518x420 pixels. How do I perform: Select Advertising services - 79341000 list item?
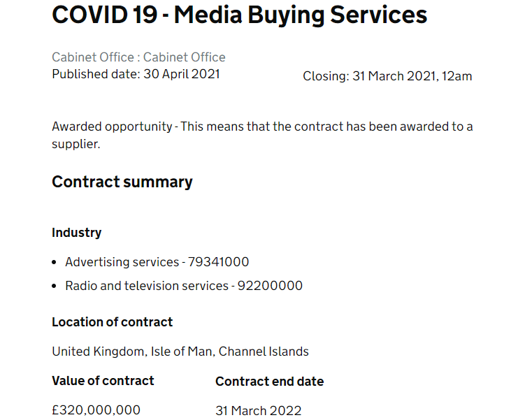point(157,262)
